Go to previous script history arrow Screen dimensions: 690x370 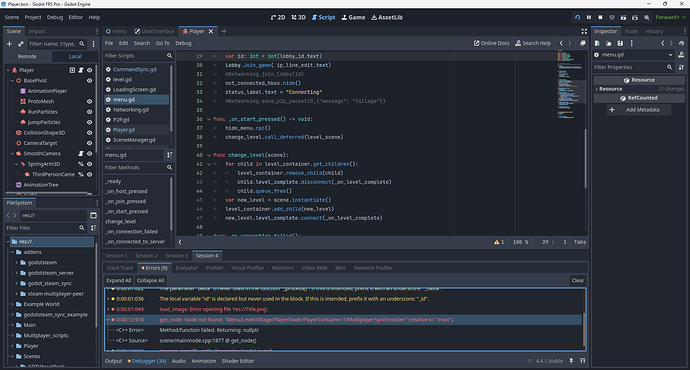[561, 43]
